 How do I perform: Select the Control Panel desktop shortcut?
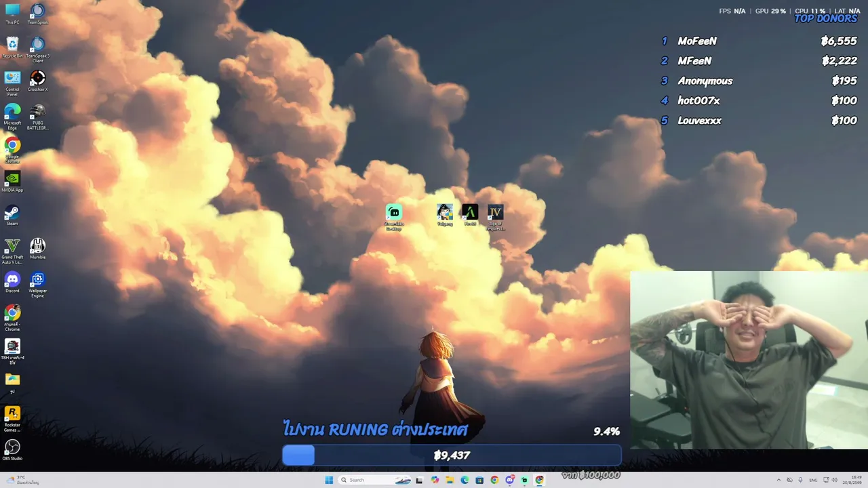click(12, 83)
